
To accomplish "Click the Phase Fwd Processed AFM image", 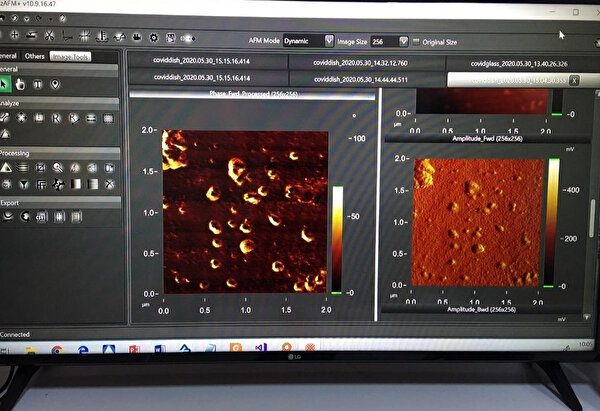I will click(245, 210).
